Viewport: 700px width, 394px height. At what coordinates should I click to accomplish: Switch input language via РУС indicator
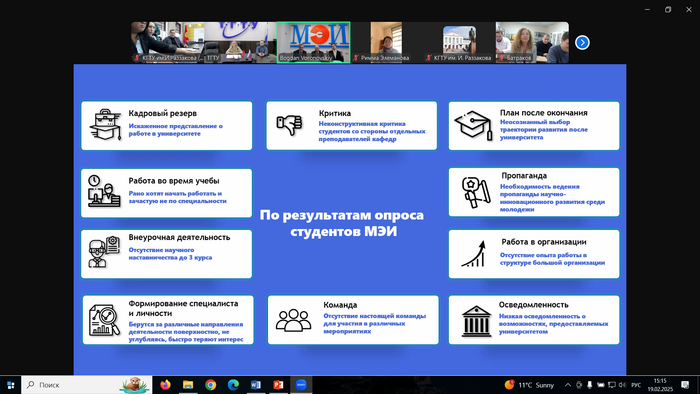coord(636,385)
